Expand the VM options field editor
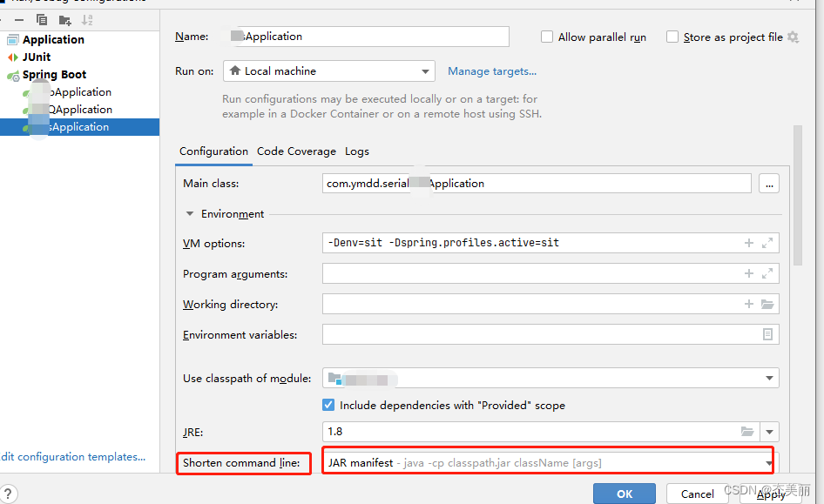Viewport: 824px width, 504px height. (x=767, y=244)
